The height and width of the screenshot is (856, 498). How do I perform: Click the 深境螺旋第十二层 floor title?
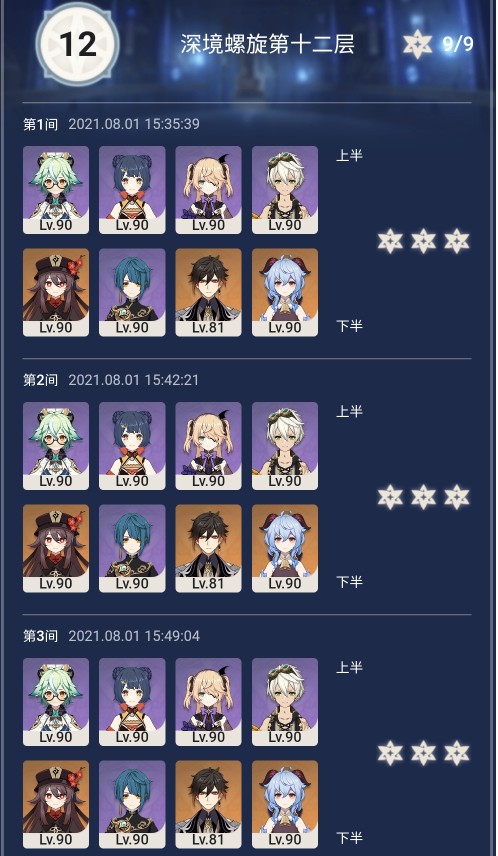pyautogui.click(x=268, y=44)
